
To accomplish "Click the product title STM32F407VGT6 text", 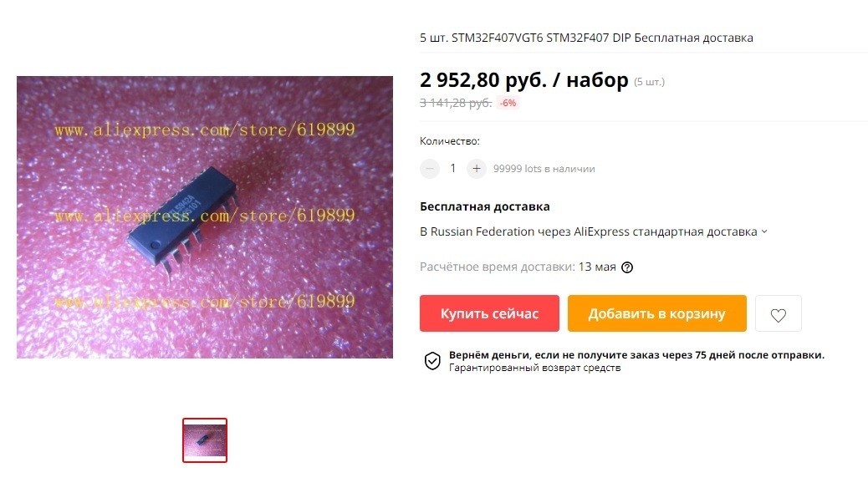I will pyautogui.click(x=497, y=38).
